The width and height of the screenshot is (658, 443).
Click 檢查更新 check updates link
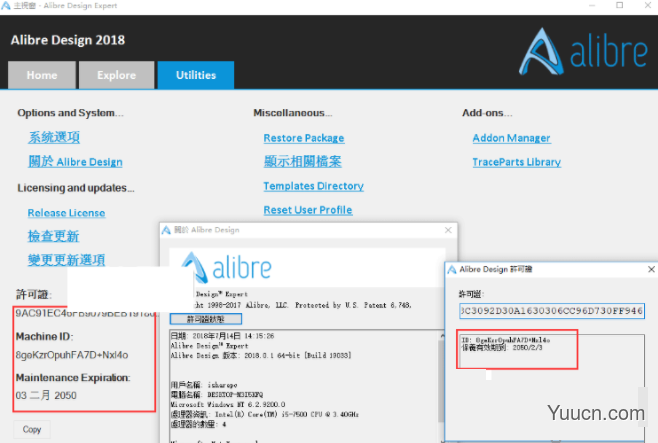[53, 236]
